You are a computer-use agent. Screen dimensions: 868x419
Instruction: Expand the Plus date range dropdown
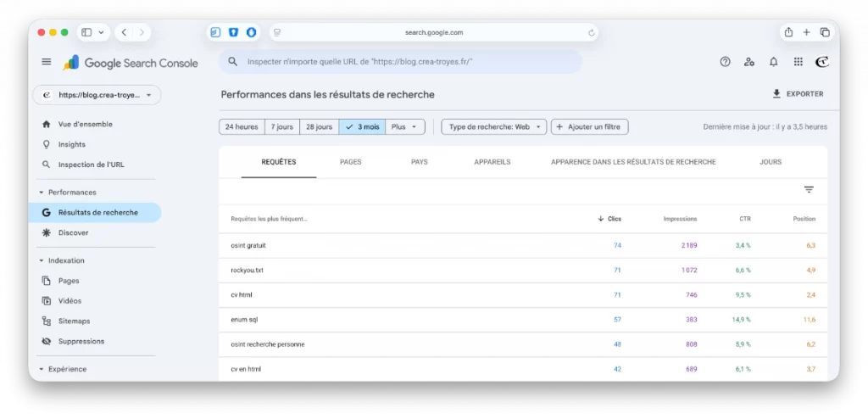(x=404, y=127)
